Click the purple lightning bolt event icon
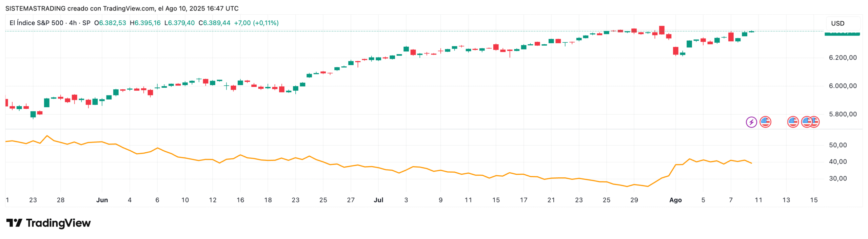The image size is (868, 239). click(751, 122)
